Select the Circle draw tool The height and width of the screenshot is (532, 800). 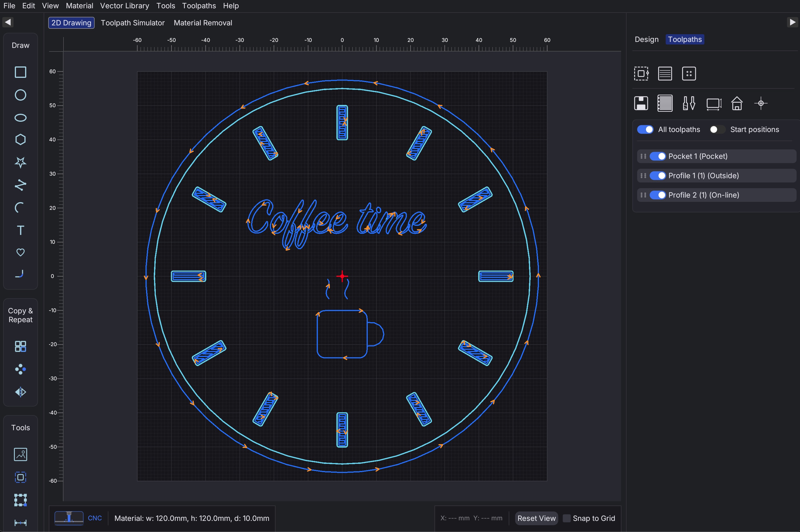[20, 95]
